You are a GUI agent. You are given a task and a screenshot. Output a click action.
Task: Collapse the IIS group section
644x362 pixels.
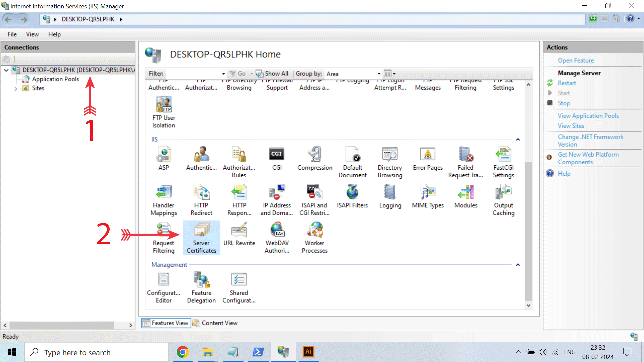click(x=518, y=139)
